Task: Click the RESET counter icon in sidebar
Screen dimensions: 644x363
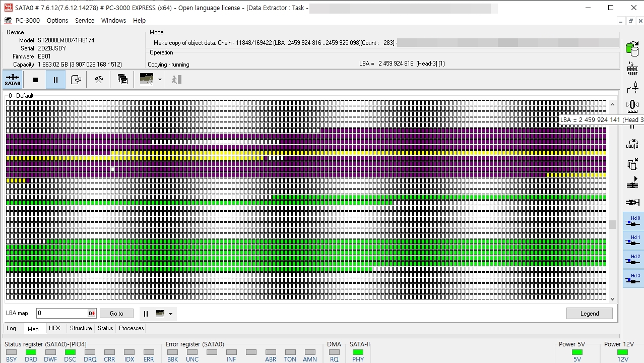Action: tap(632, 69)
